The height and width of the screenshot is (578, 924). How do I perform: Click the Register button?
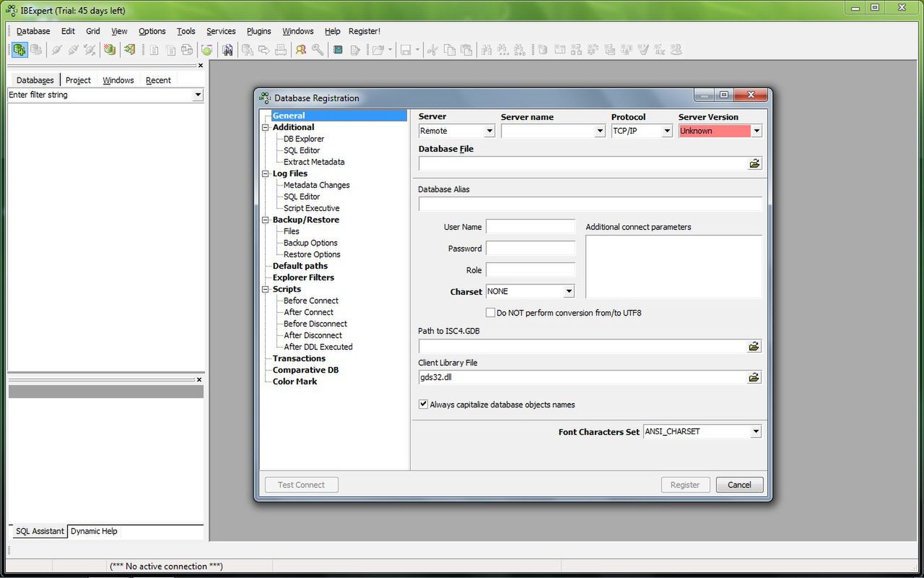pos(685,485)
